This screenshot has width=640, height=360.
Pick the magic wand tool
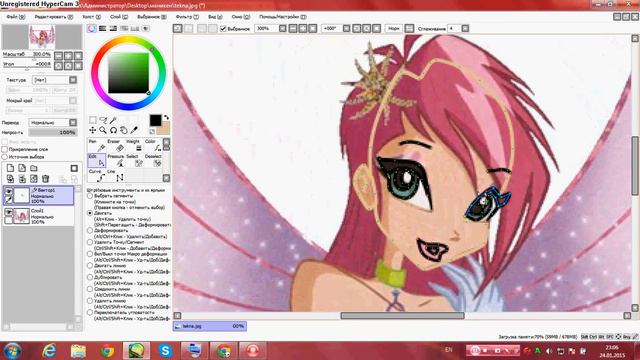[x=113, y=120]
